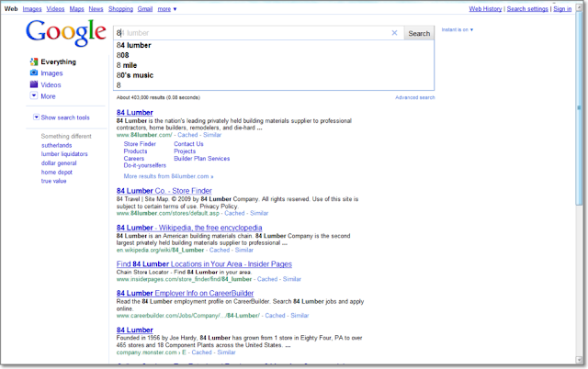
Task: Open the 84 Lumber Wikipedia result
Action: pyautogui.click(x=189, y=228)
